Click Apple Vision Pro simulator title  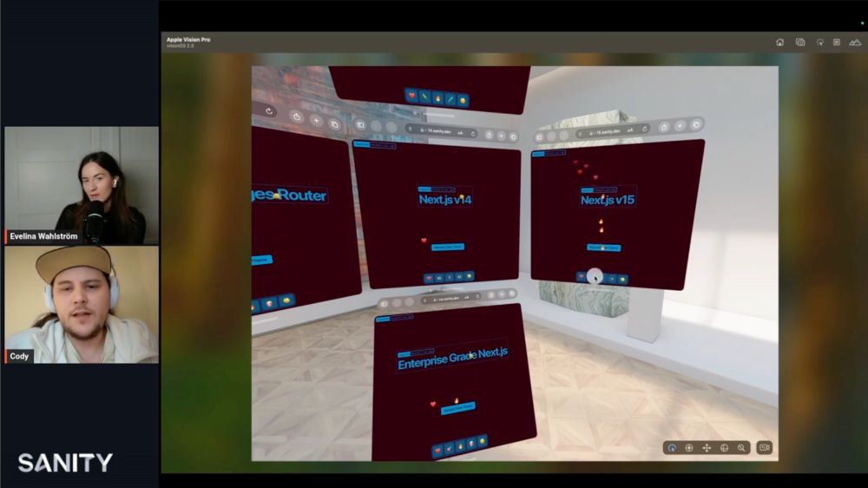[188, 39]
